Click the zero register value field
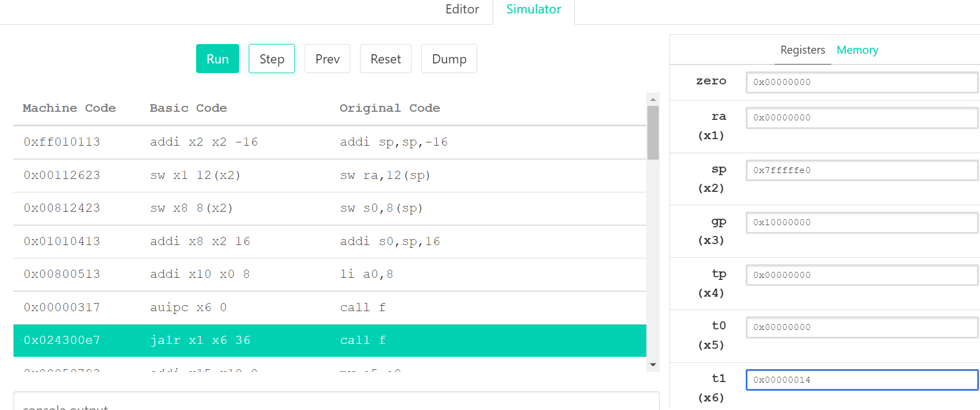This screenshot has height=410, width=980. (x=861, y=82)
